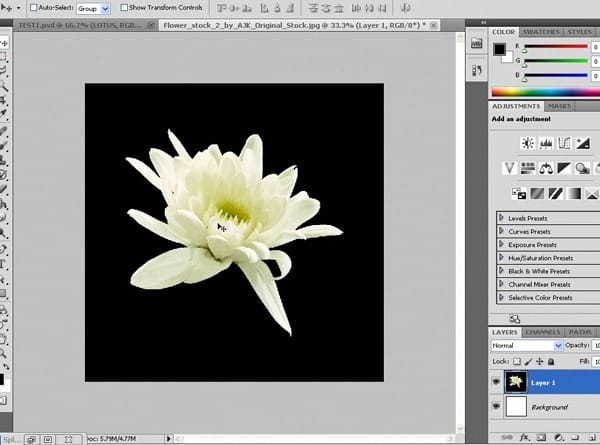Add a Vibrance adjustment
The width and height of the screenshot is (600, 445).
pyautogui.click(x=510, y=168)
